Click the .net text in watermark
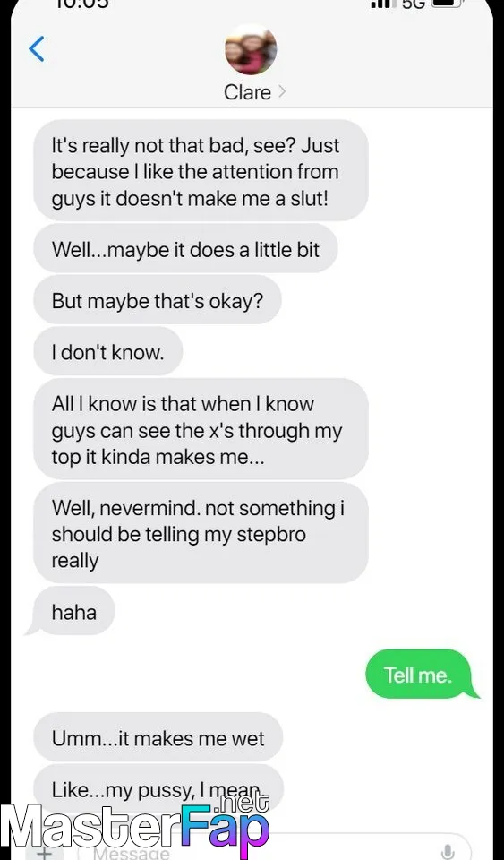The image size is (504, 860). click(244, 804)
